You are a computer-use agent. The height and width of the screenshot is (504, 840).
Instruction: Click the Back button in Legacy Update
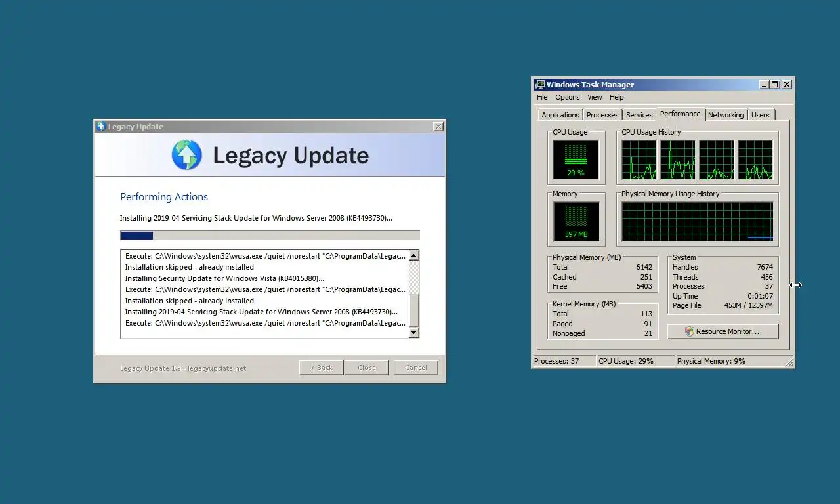point(321,367)
